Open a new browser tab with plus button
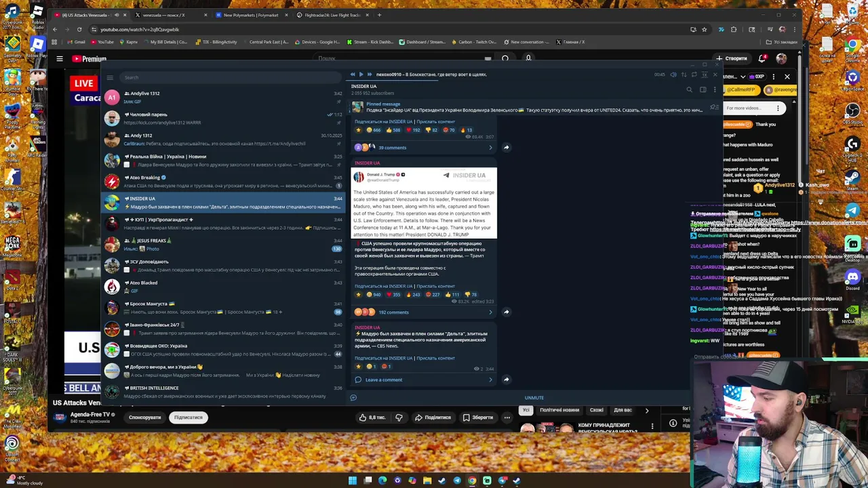 [x=379, y=15]
